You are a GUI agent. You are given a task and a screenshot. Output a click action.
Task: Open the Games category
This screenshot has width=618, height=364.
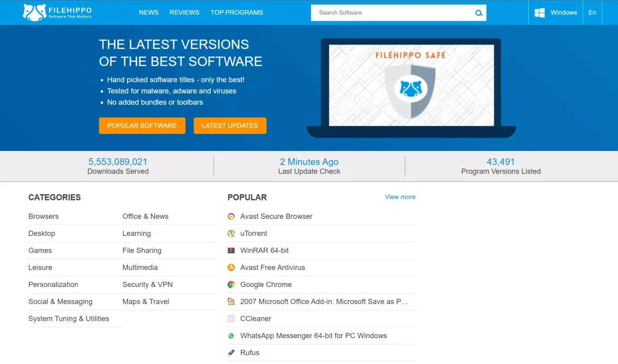[x=40, y=250]
